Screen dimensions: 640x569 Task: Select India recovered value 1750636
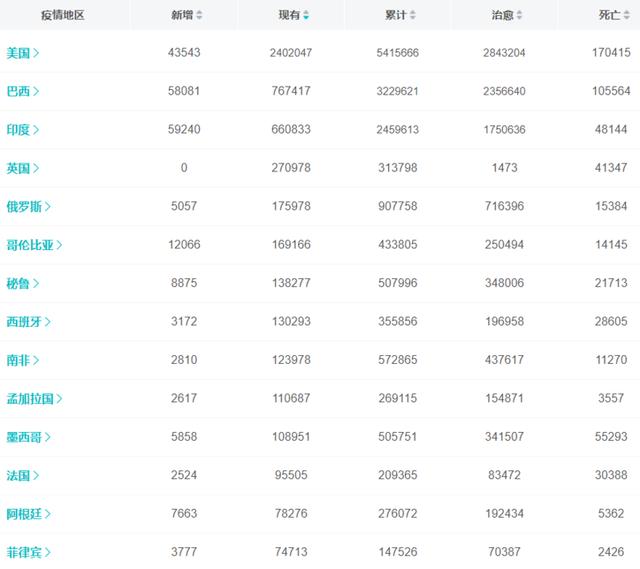tap(504, 129)
